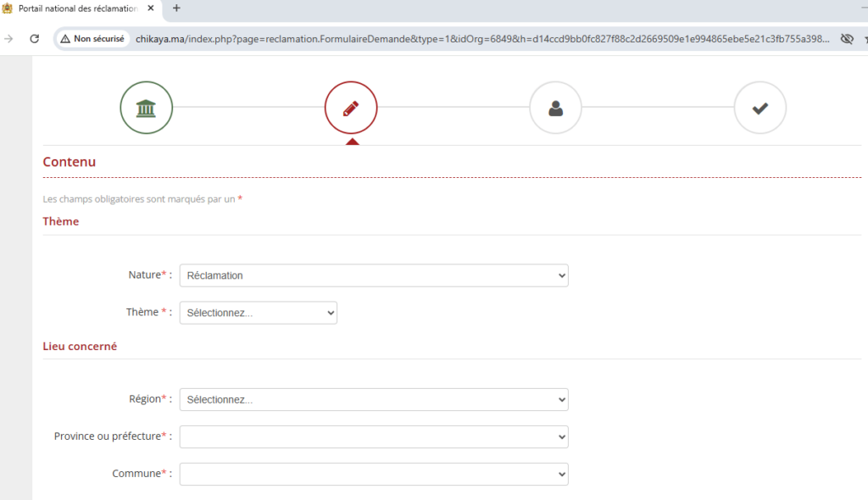Click the checkmark confirmation step icon
Viewport: 868px width, 500px height.
pyautogui.click(x=759, y=108)
